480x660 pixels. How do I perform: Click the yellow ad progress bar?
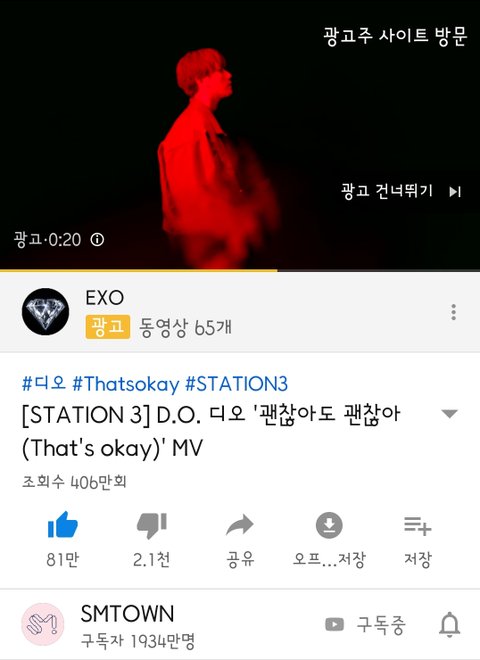[x=139, y=270]
